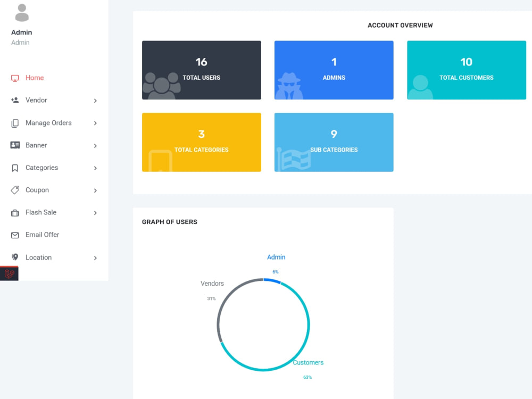Screen dimensions: 532x399
Task: Click the Manage Orders copy icon
Action: pos(15,123)
